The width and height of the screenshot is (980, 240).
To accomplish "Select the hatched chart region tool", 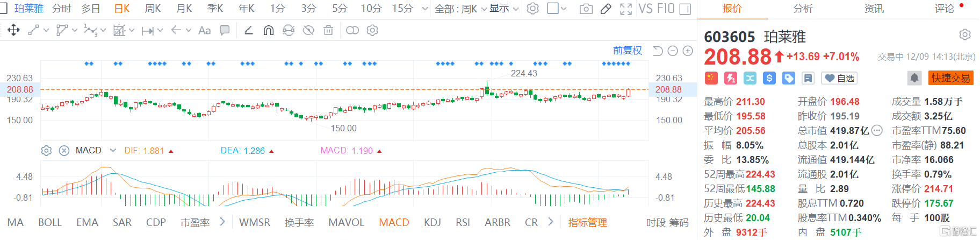I will point(119,30).
